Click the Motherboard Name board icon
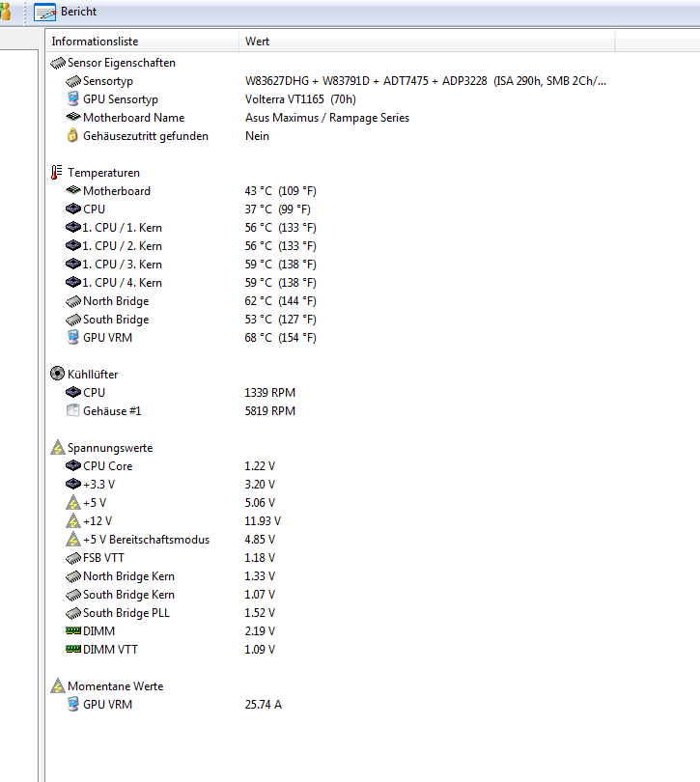This screenshot has height=782, width=700. coord(73,117)
